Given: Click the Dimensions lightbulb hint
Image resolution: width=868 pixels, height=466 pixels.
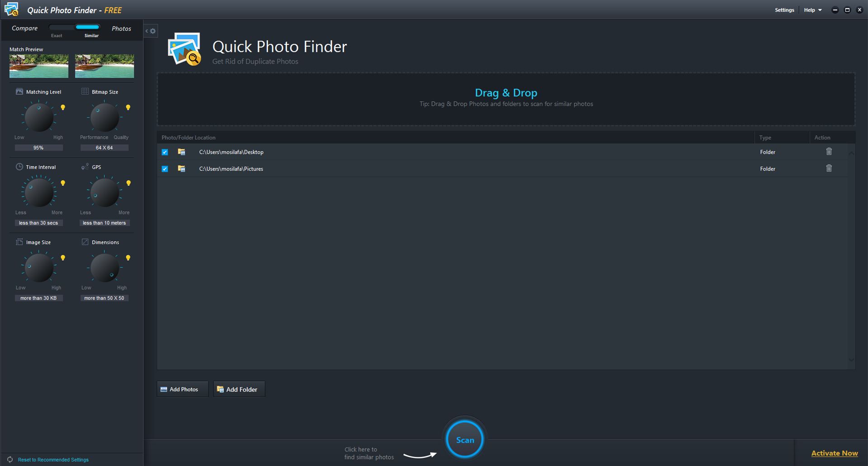Looking at the screenshot, I should click(x=128, y=258).
